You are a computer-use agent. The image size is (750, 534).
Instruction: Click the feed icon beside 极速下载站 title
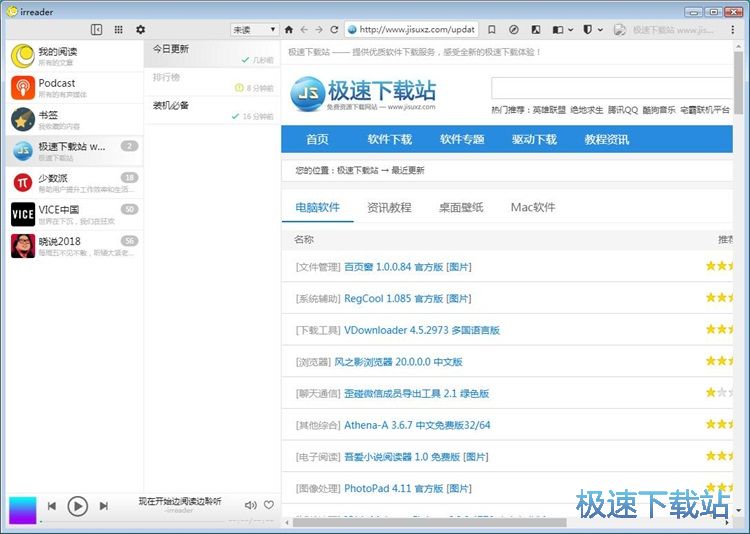click(619, 30)
